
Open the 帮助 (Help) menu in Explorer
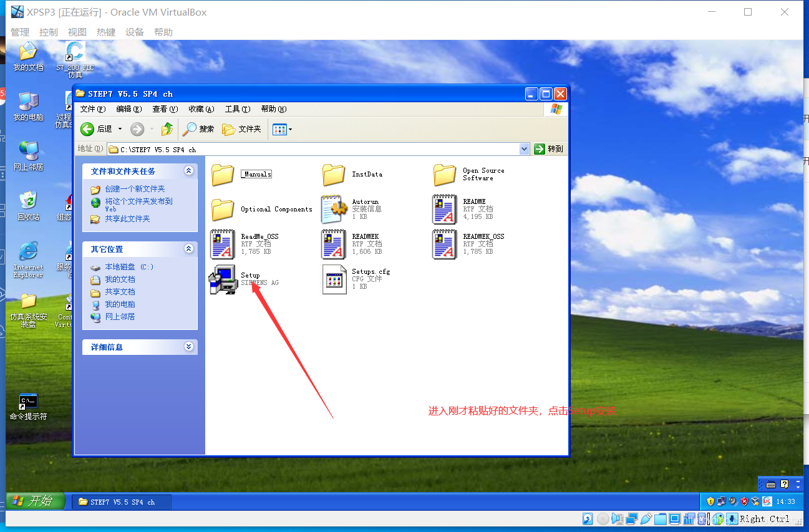tap(274, 109)
